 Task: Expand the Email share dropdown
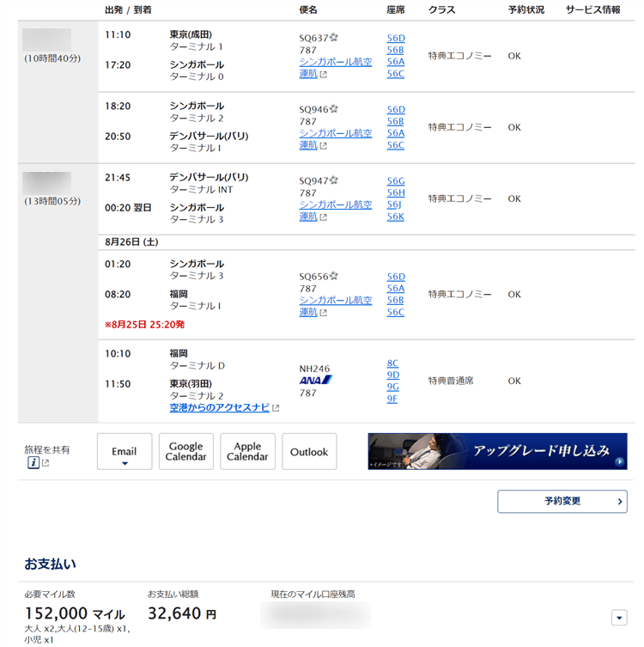coord(125,452)
